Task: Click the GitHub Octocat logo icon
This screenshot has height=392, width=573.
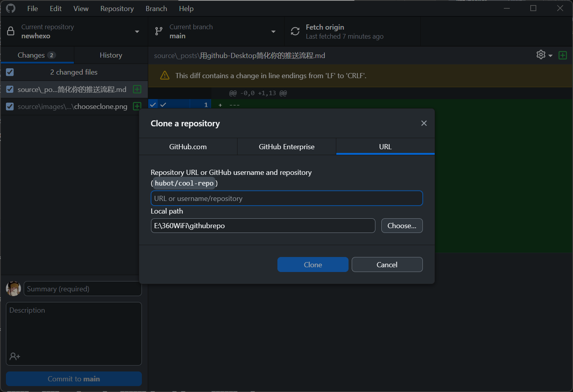Action: coord(11,8)
